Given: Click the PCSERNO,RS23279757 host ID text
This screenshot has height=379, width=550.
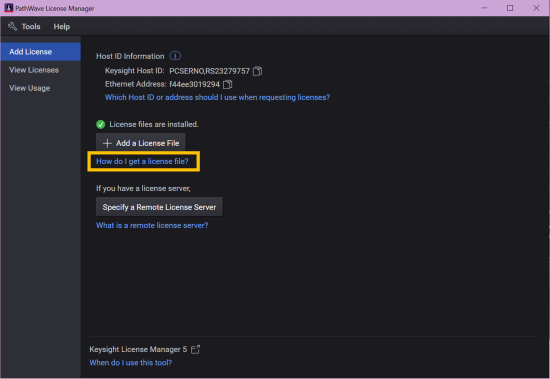Looking at the screenshot, I should tap(209, 71).
